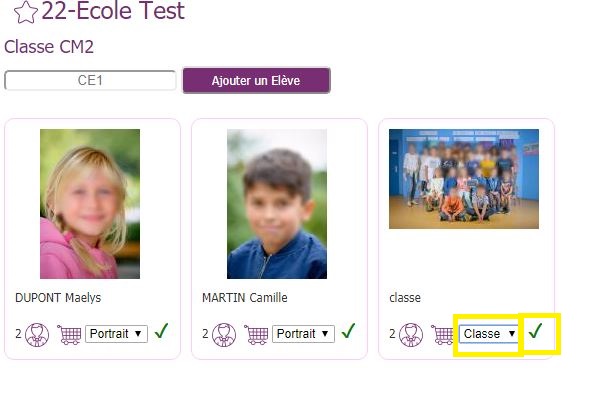Image resolution: width=609 pixels, height=399 pixels.
Task: Focus the CE1 text field
Action: pyautogui.click(x=90, y=80)
